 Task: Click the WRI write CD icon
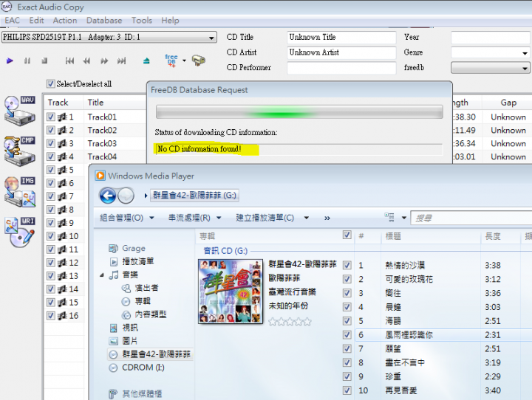click(20, 232)
